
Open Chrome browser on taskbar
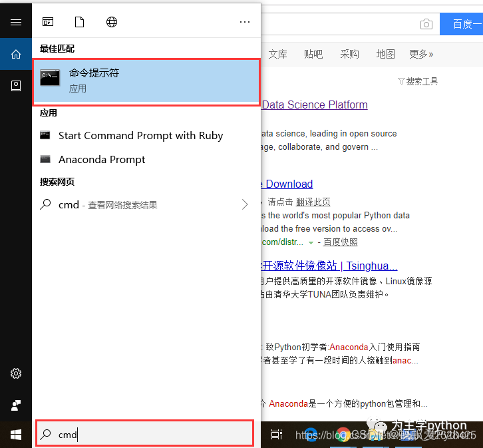click(x=343, y=435)
